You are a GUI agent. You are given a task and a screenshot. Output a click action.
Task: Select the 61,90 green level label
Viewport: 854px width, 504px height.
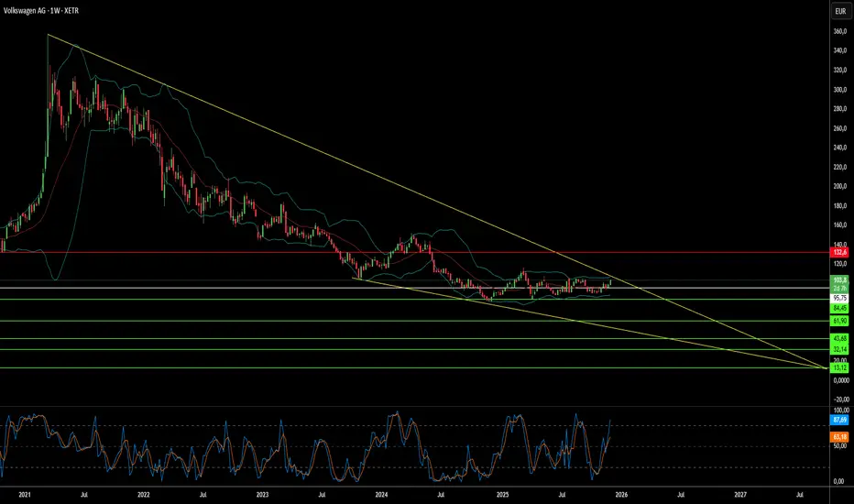[x=838, y=322]
